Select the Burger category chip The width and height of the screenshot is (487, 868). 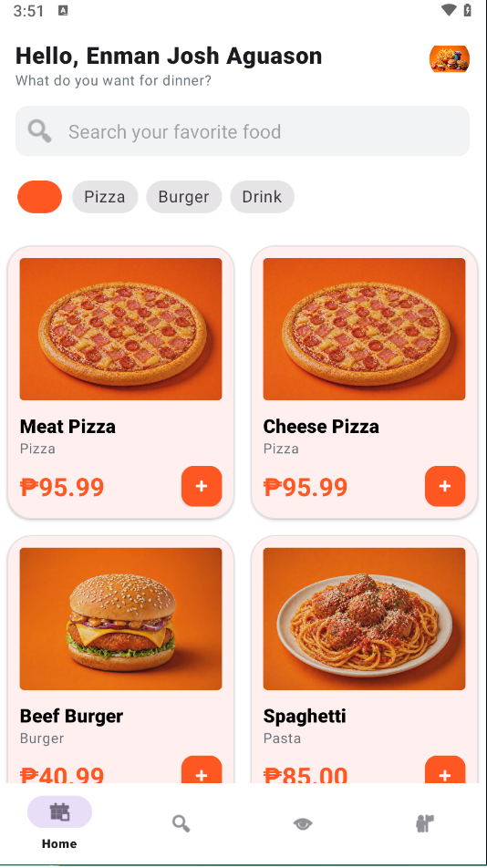pyautogui.click(x=183, y=197)
